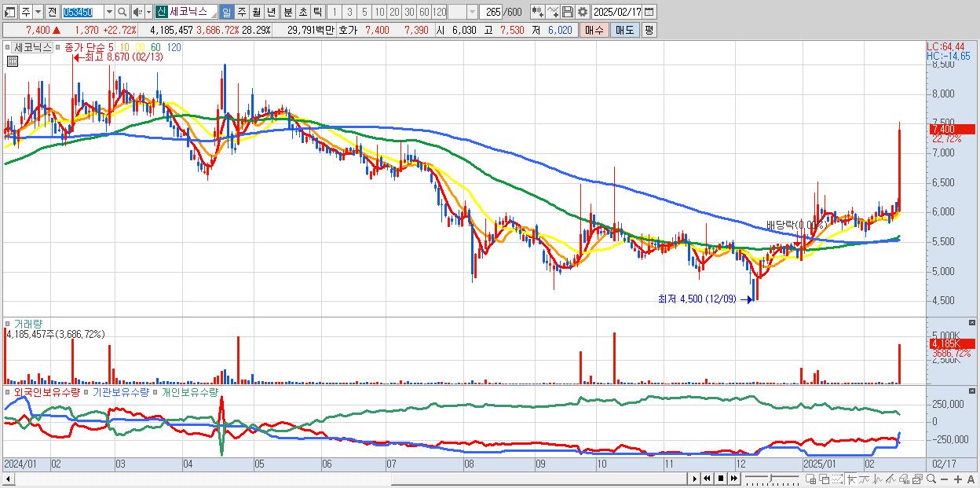Select the 10 interval tab
This screenshot has height=488, width=980.
[x=379, y=12]
